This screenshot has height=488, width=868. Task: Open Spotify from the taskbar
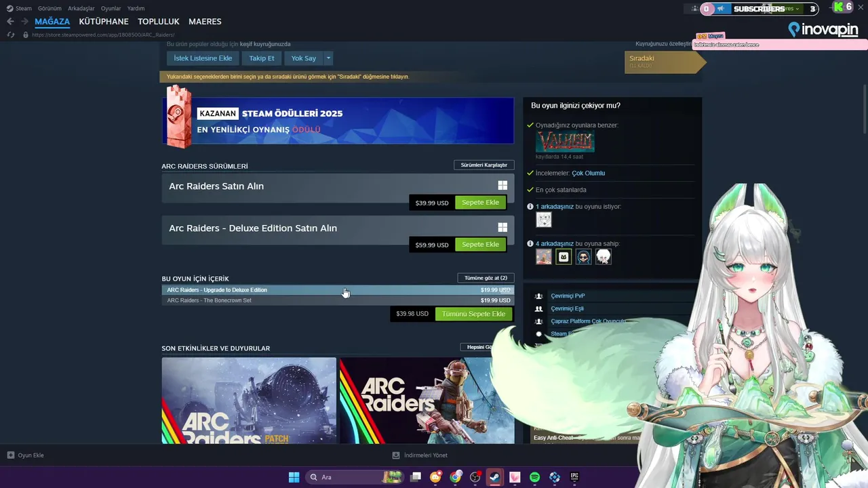pyautogui.click(x=534, y=477)
